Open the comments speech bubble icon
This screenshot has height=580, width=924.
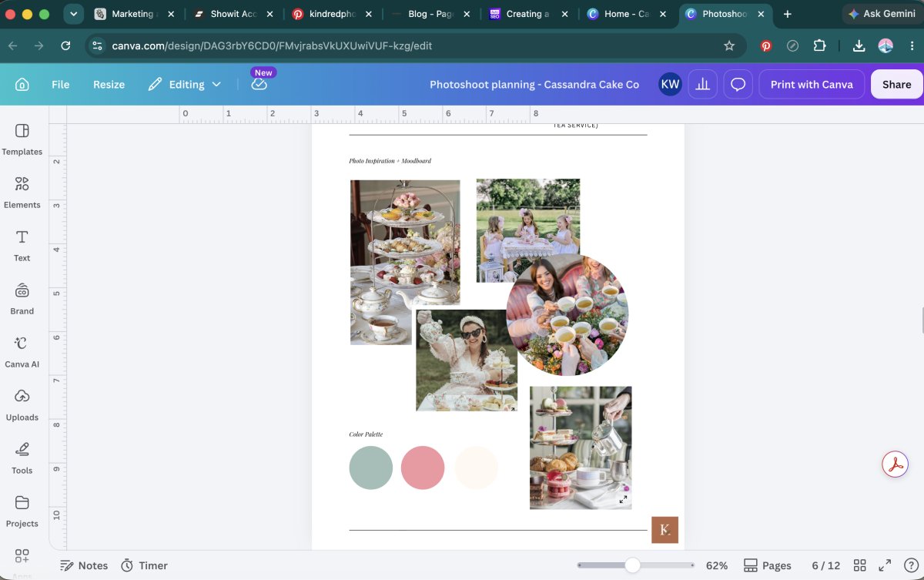pyautogui.click(x=738, y=84)
